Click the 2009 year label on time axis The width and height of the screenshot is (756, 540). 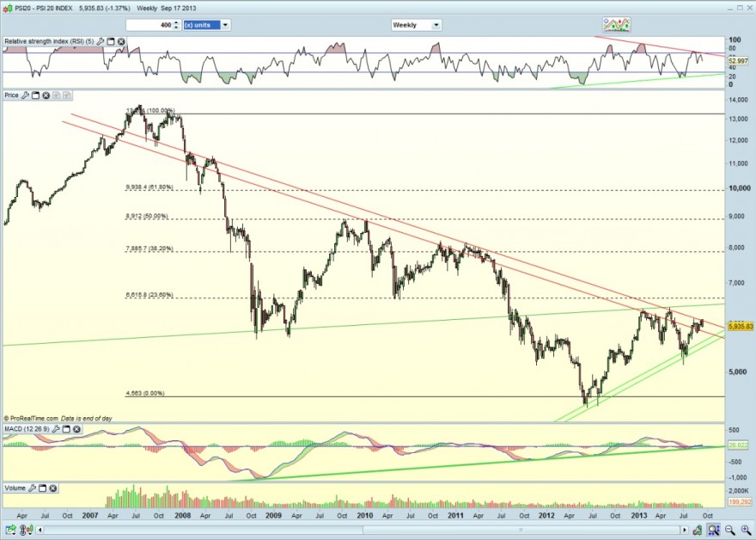click(273, 515)
